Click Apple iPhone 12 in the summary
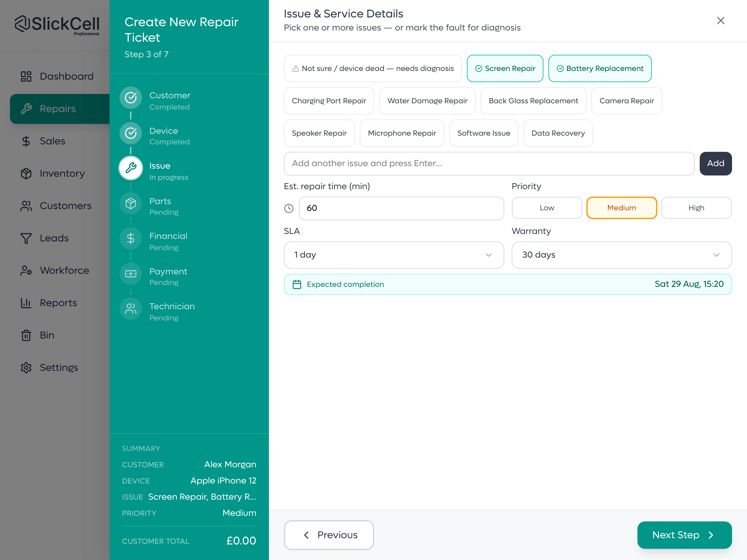This screenshot has width=747, height=560. coord(223,481)
